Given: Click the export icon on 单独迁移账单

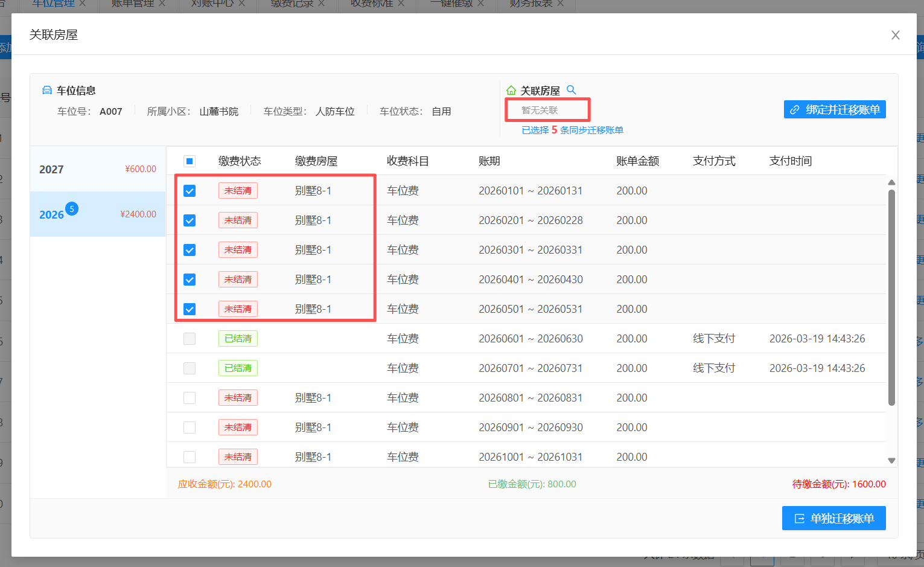Looking at the screenshot, I should pyautogui.click(x=800, y=519).
